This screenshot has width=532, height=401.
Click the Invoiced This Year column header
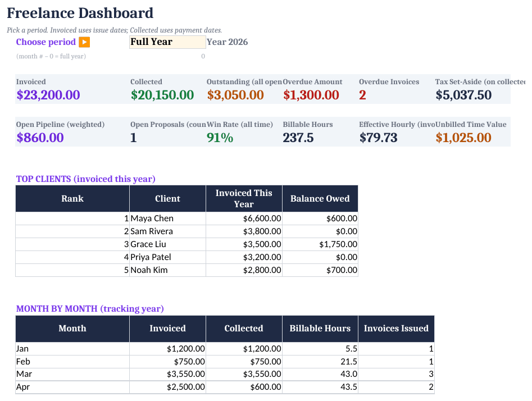click(244, 198)
